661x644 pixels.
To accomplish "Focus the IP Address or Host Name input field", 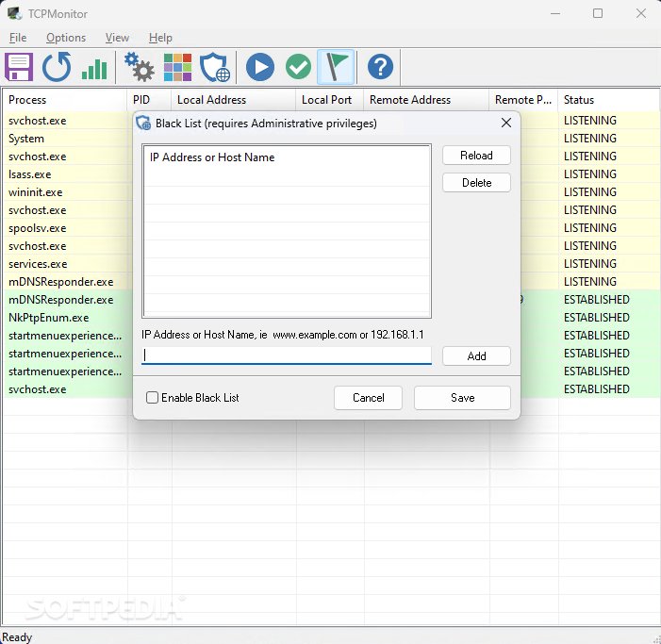I will tap(287, 355).
